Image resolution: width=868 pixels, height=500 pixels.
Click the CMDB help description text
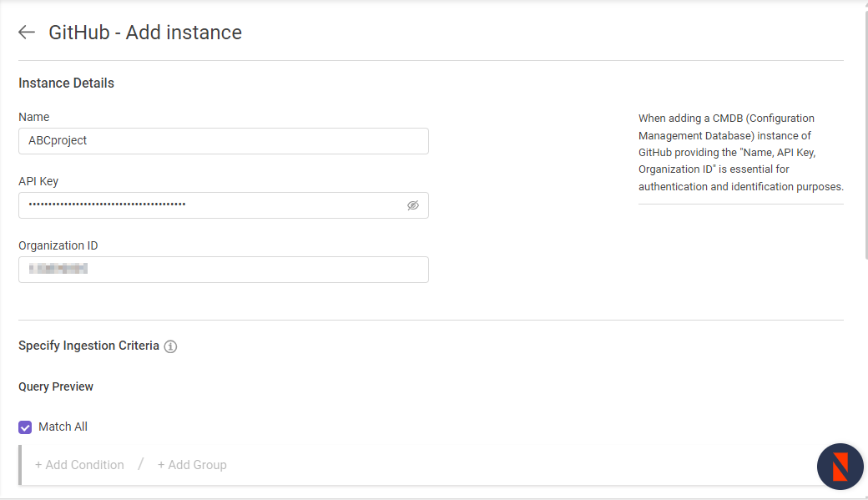tap(740, 152)
